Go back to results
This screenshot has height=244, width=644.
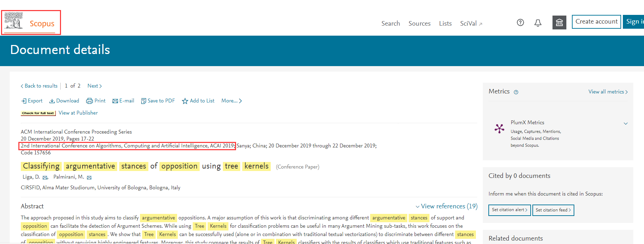pos(39,86)
